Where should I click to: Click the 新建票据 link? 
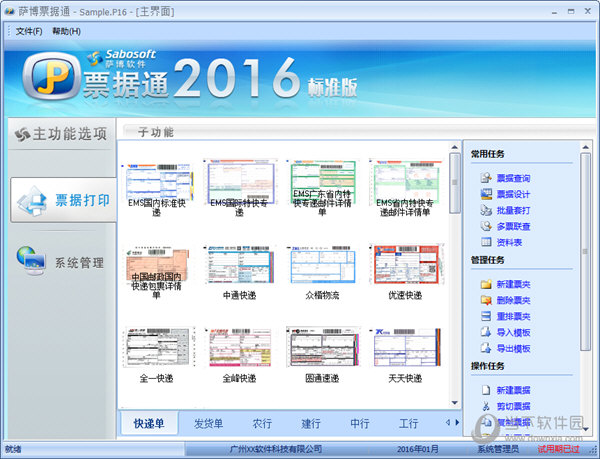coord(513,390)
